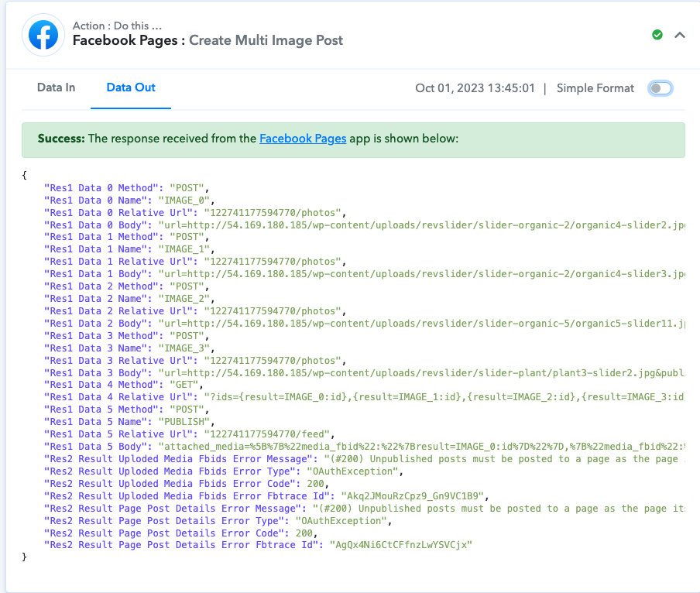
Task: Click the Res1 Data 2 Method line
Action: [126, 286]
